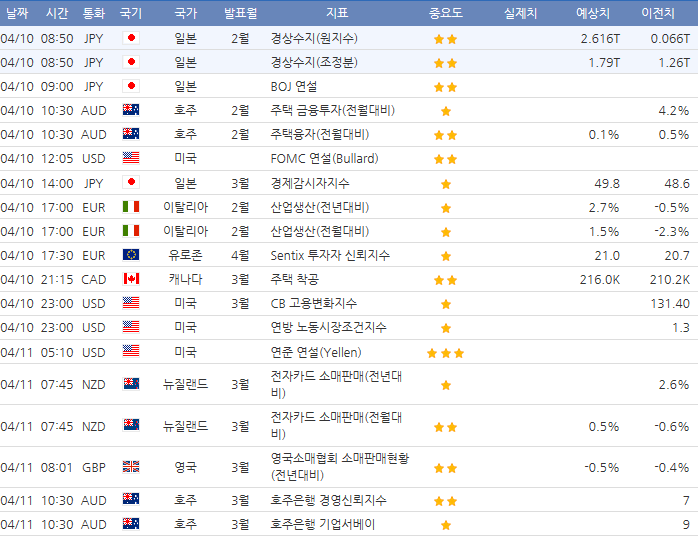
Task: Select indicator 호주은행 경영신뢰지수
Action: coord(328,500)
